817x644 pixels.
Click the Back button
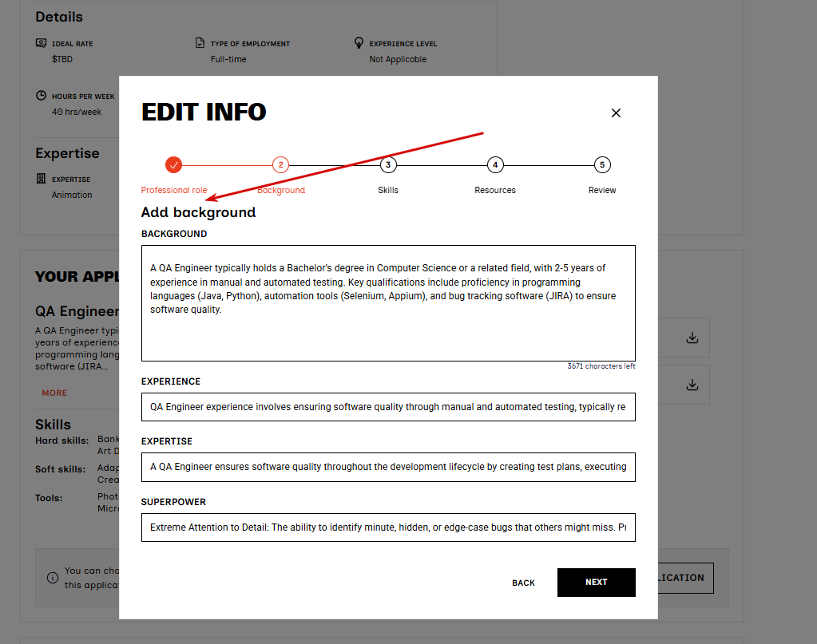point(523,583)
